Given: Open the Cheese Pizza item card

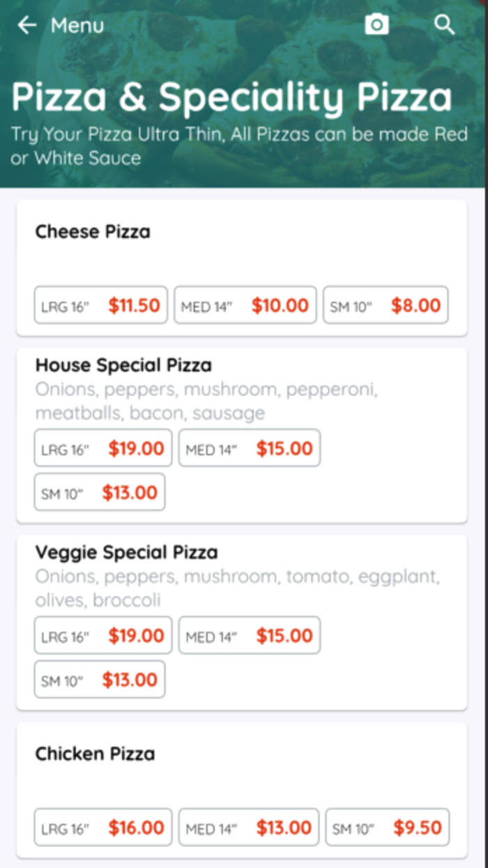Looking at the screenshot, I should [x=92, y=232].
